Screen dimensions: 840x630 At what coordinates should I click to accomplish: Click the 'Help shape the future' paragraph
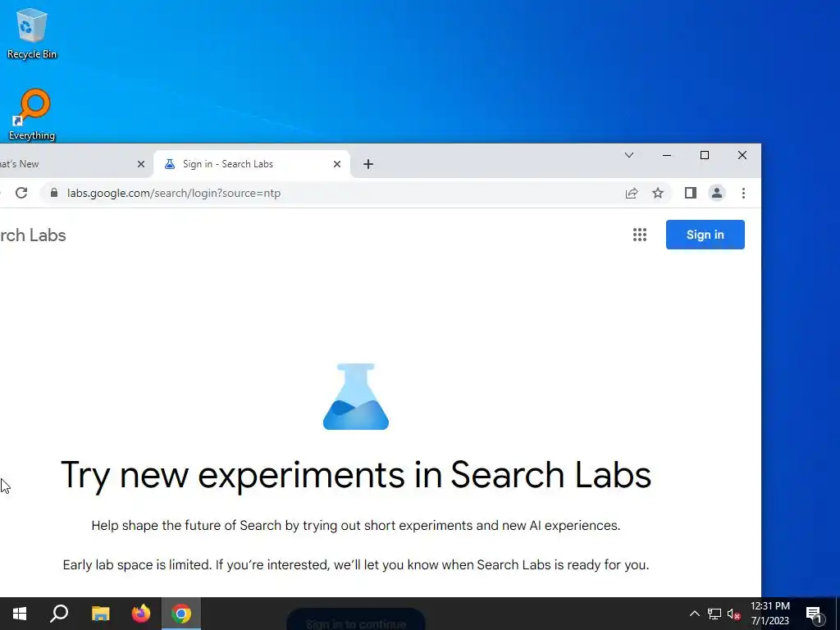[x=356, y=526]
